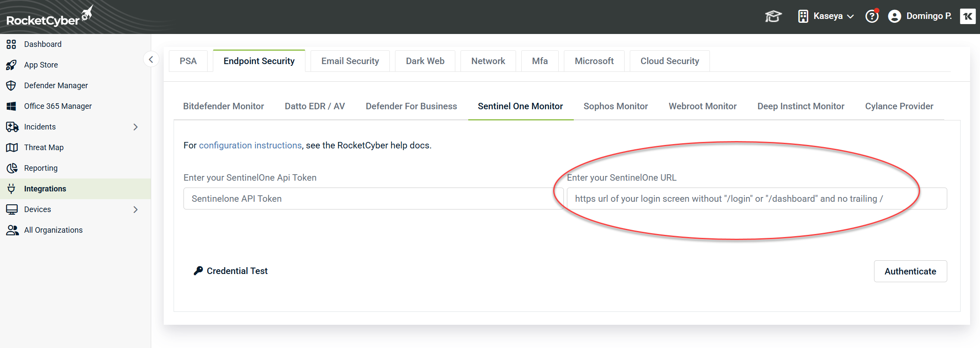Open Reporting pie chart icon
The height and width of the screenshot is (348, 980).
tap(12, 168)
